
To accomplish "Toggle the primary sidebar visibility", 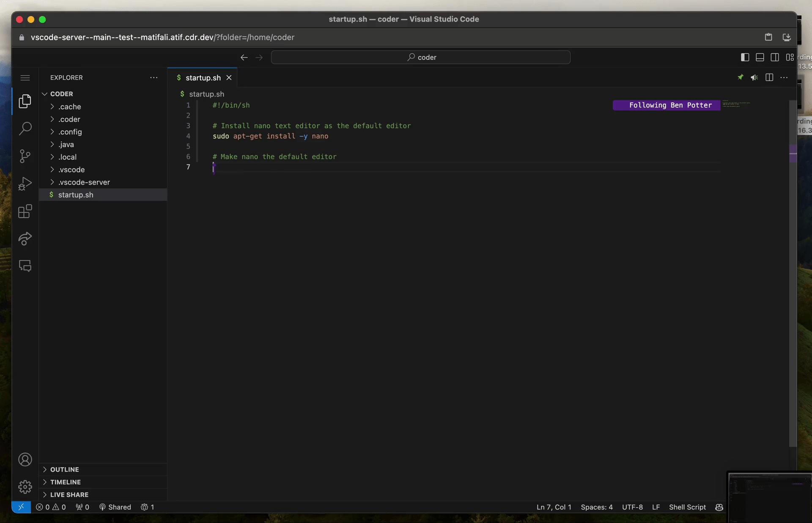I will tap(745, 57).
